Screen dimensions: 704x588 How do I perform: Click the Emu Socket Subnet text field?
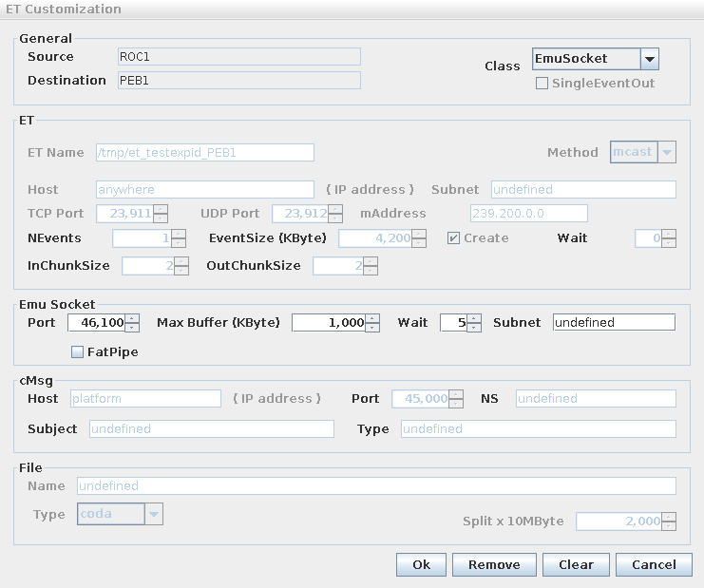[x=613, y=323]
